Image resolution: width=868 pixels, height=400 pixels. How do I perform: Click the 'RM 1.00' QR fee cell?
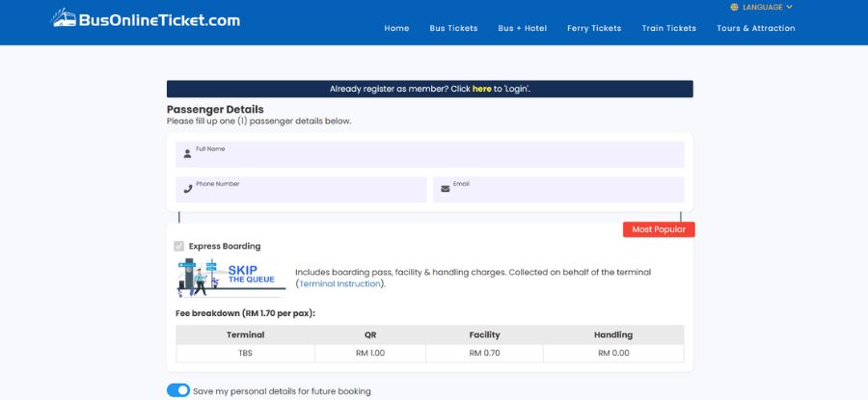(x=370, y=353)
